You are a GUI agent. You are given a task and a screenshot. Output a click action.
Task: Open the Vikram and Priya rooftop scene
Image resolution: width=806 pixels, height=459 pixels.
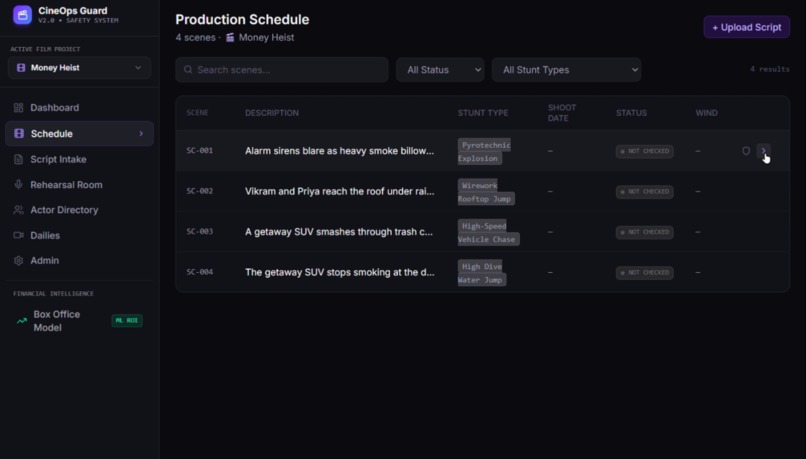click(339, 191)
